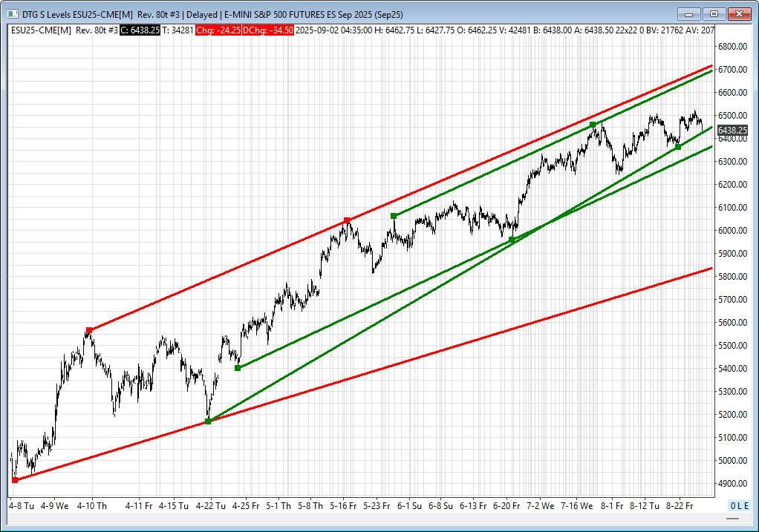The height and width of the screenshot is (532, 759).
Task: Select green trendline anchor at 5170 low
Action: pos(208,421)
